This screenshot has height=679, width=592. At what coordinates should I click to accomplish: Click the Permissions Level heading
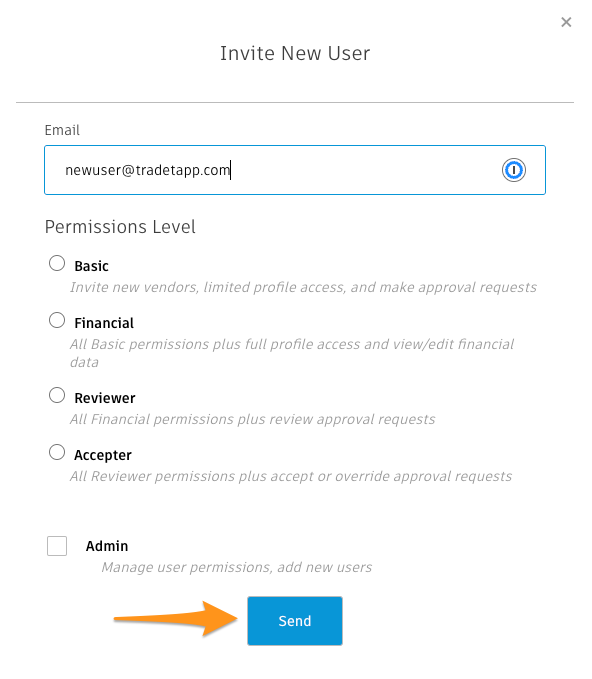point(120,227)
